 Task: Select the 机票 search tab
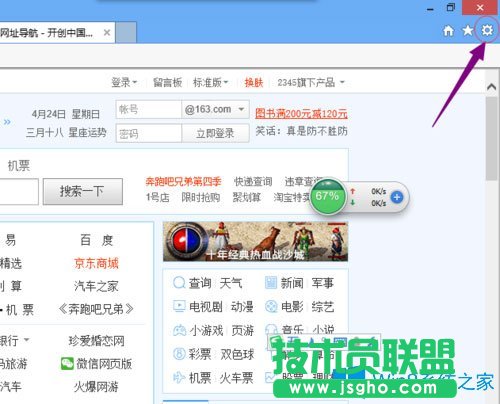19,165
